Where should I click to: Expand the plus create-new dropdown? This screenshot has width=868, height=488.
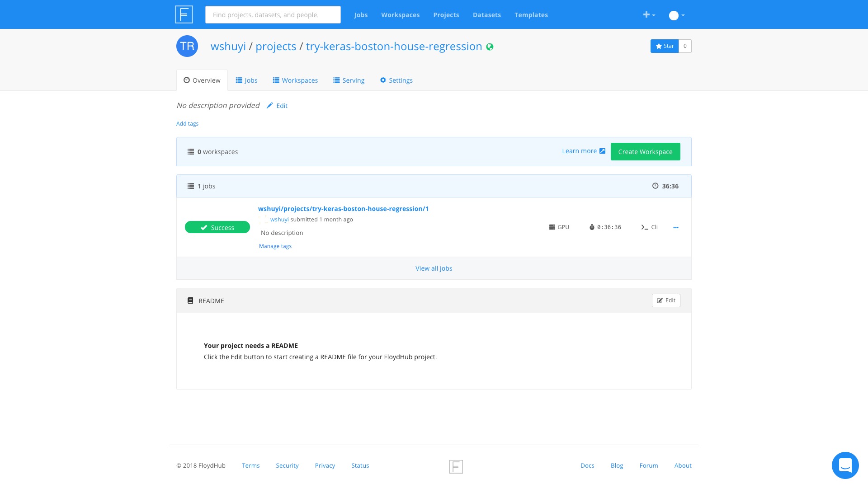pyautogui.click(x=649, y=15)
